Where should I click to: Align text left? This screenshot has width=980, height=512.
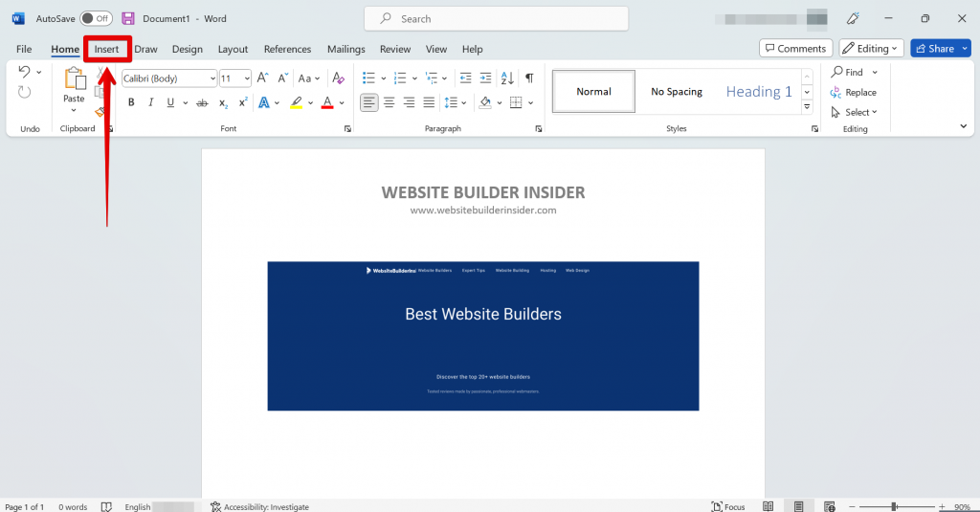coord(369,102)
